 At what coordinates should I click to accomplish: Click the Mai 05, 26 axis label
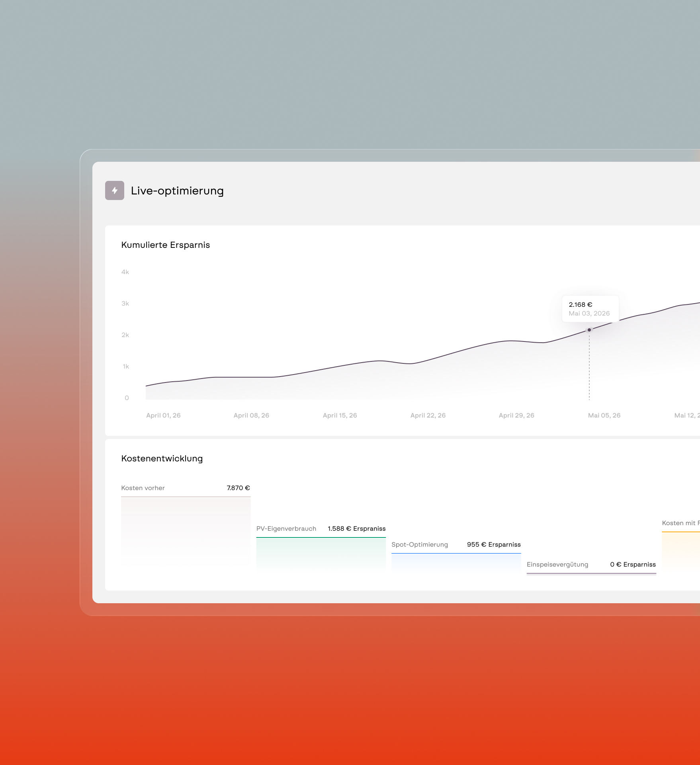604,416
